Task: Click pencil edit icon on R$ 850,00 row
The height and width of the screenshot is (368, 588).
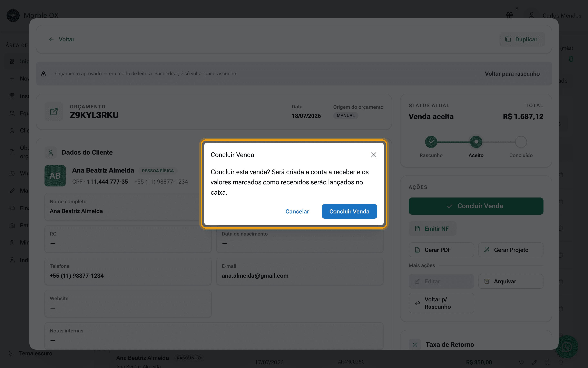Action: (534, 362)
